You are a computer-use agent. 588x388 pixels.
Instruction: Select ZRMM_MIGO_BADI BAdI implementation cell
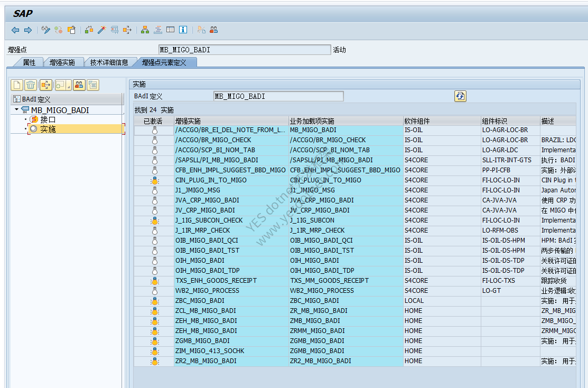pos(346,331)
